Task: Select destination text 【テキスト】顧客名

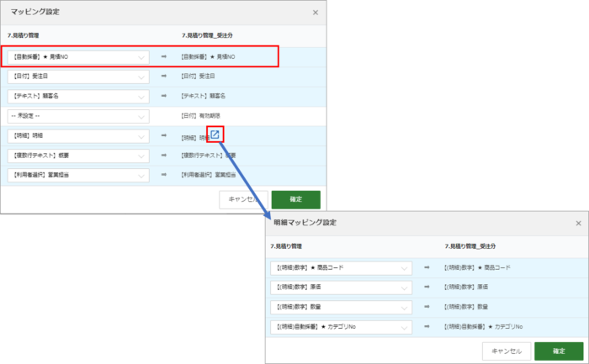Action: coord(204,96)
